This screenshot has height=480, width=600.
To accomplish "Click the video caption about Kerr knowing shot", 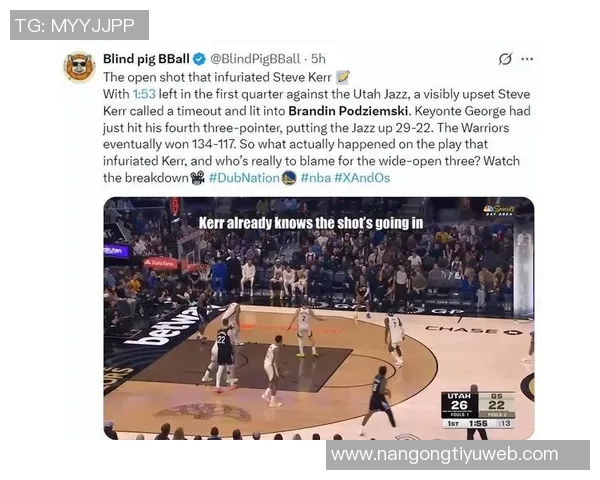I will 311,223.
